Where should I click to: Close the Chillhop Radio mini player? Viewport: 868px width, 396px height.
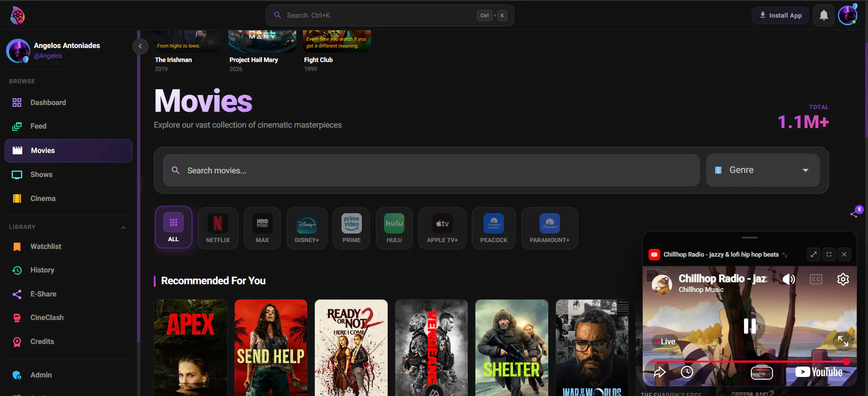(844, 254)
